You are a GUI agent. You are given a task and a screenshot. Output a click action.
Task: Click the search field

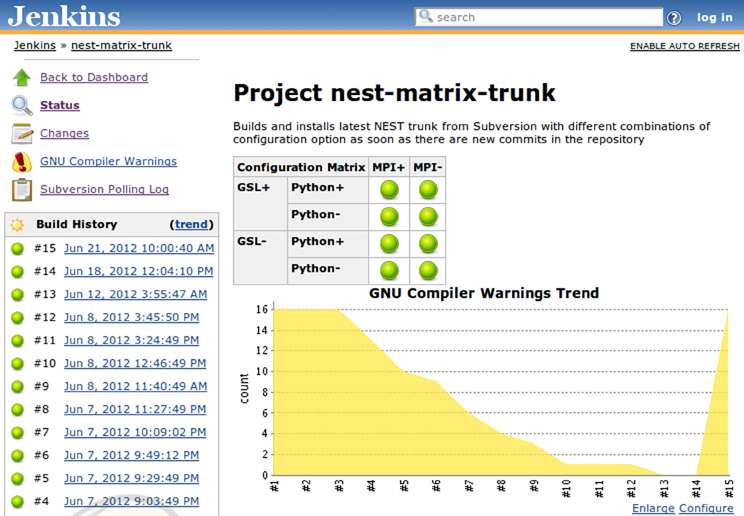point(539,17)
